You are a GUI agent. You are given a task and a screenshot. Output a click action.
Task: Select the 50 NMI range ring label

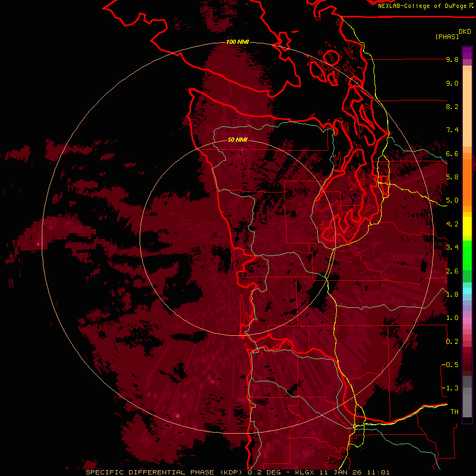coord(237,140)
